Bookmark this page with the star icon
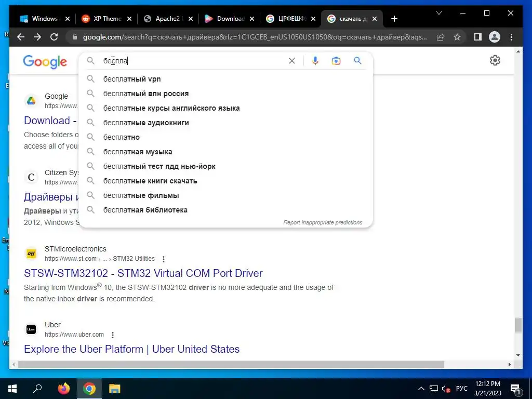The height and width of the screenshot is (399, 532). pyautogui.click(x=457, y=37)
